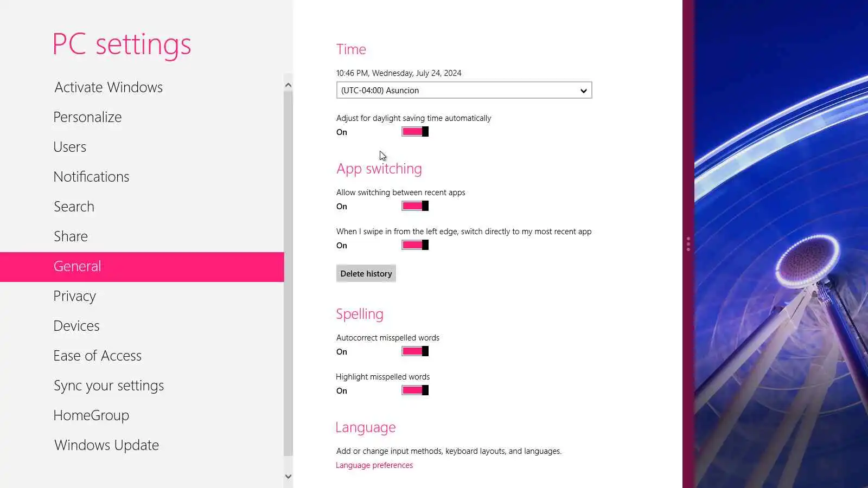Click the date text 10:46 PM, Wednesday
The width and height of the screenshot is (868, 488).
399,73
